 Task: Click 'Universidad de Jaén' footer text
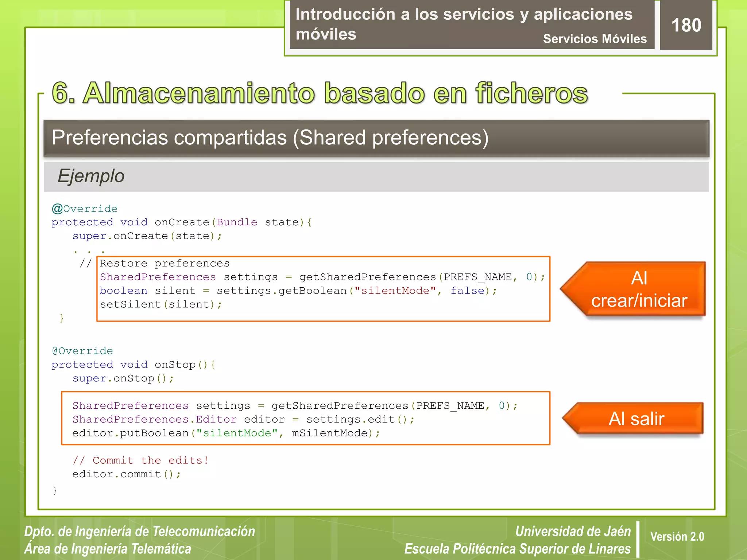click(573, 532)
